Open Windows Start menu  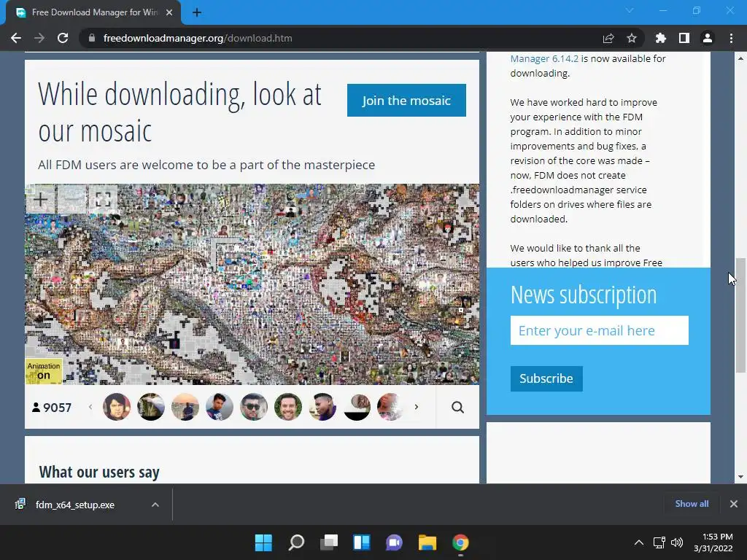point(263,542)
